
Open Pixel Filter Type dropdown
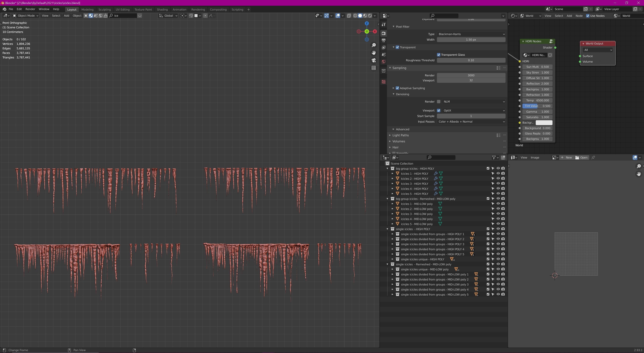click(x=471, y=34)
